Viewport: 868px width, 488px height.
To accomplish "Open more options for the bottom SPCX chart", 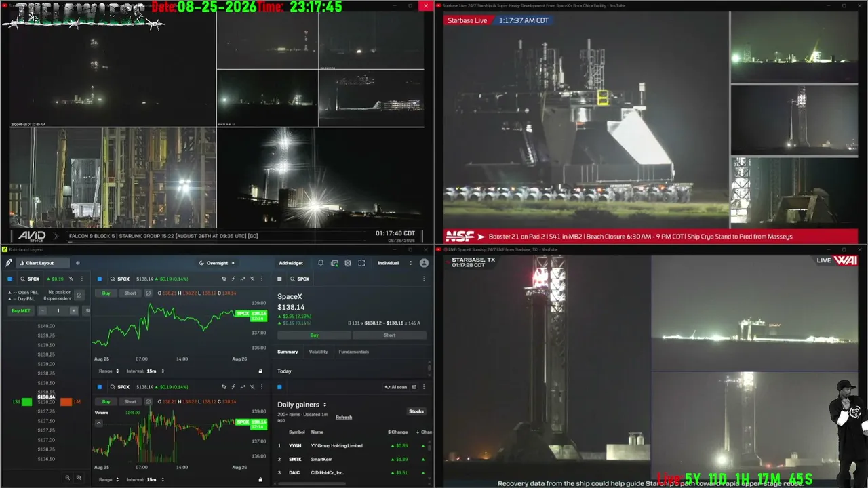I will point(262,387).
